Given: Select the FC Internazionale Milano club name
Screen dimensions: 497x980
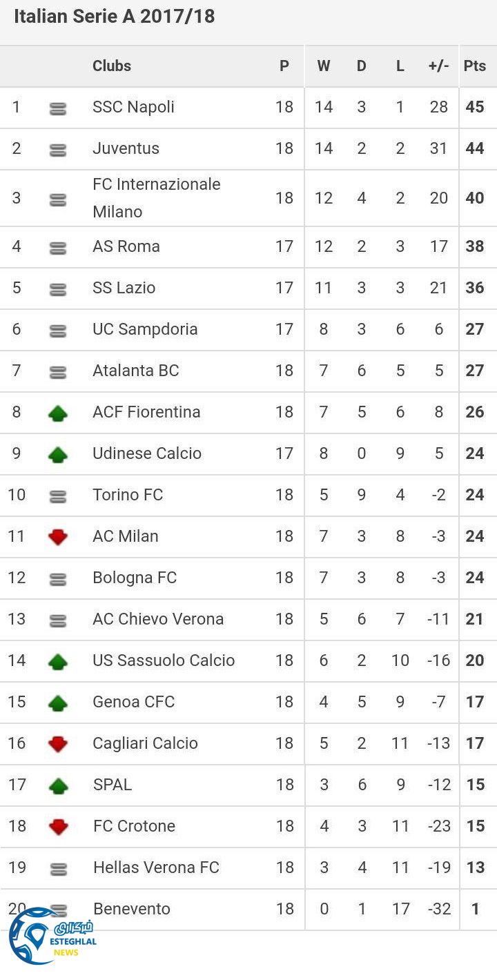Looking at the screenshot, I should click(156, 198).
